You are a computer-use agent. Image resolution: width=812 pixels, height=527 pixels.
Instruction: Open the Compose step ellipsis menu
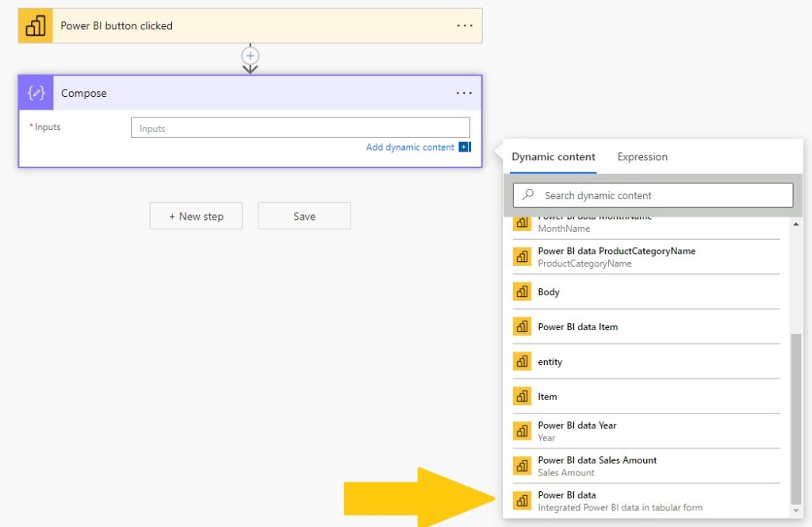(x=464, y=93)
